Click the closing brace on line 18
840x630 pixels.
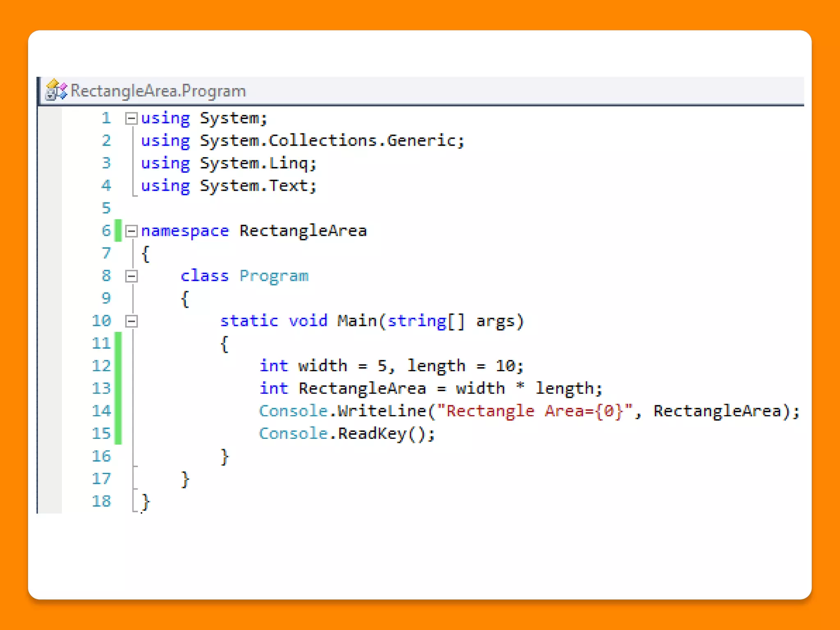click(146, 502)
